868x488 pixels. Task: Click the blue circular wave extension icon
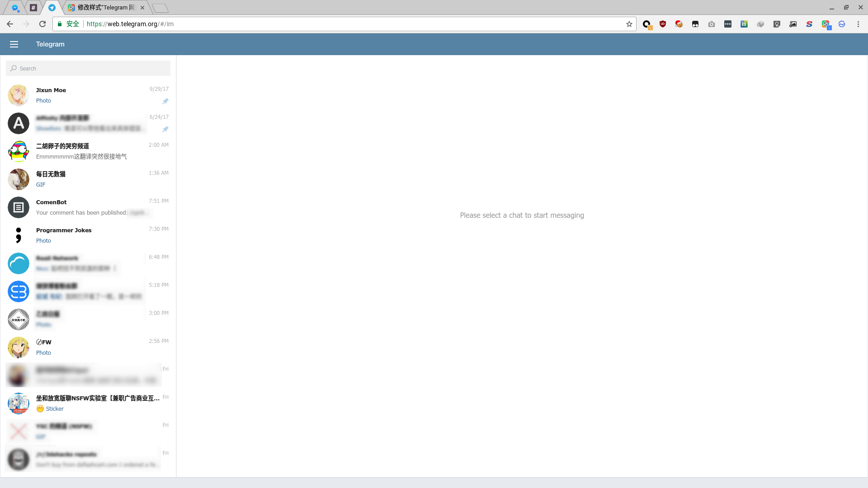click(842, 24)
